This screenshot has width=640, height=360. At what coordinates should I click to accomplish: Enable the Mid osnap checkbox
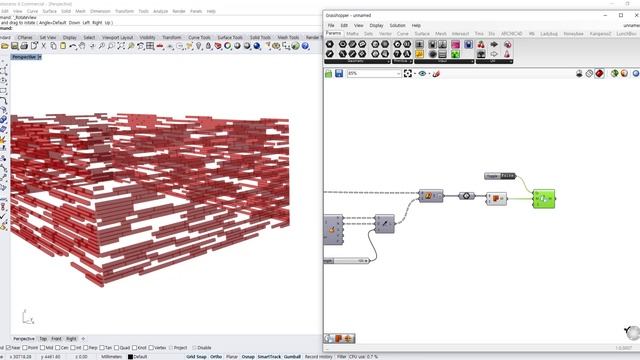tap(42, 348)
